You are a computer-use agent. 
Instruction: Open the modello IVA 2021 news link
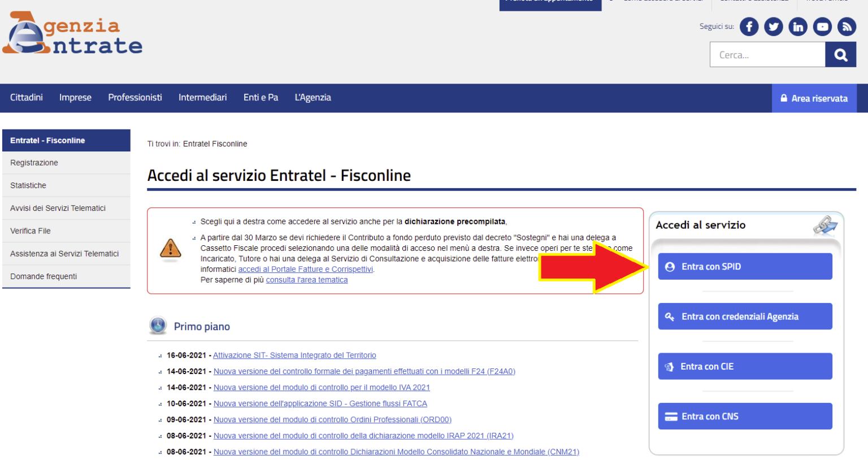coord(322,388)
